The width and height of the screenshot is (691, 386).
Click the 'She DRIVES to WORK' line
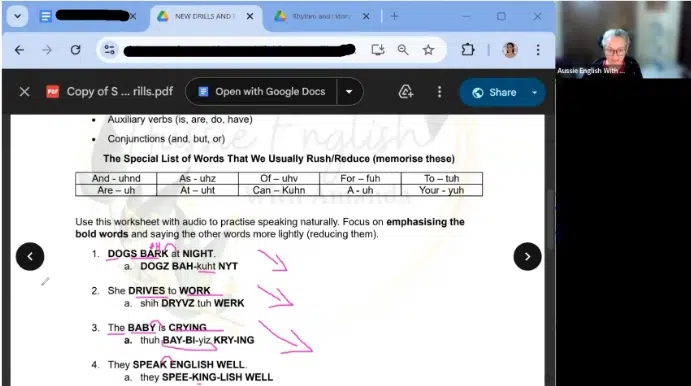pyautogui.click(x=159, y=291)
